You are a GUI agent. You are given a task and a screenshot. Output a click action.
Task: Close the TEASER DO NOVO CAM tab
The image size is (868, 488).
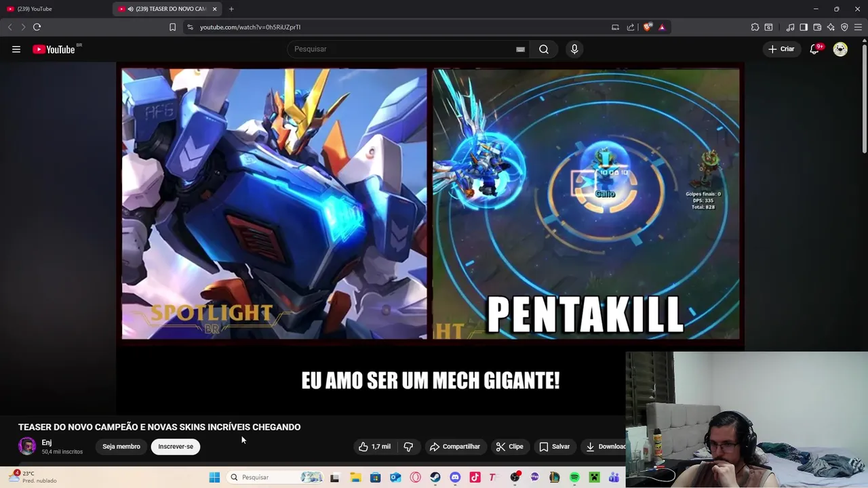pos(215,9)
